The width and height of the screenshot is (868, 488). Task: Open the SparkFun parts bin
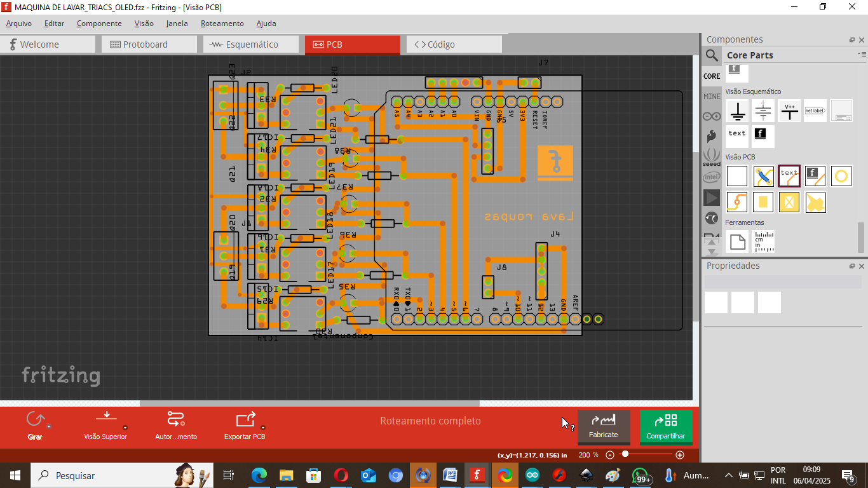711,135
